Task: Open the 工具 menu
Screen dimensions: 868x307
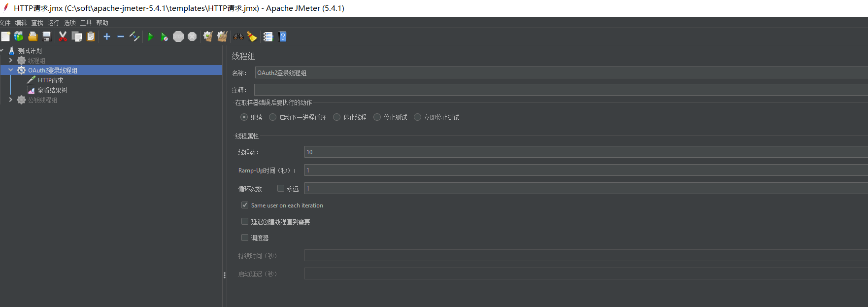Action: (86, 23)
